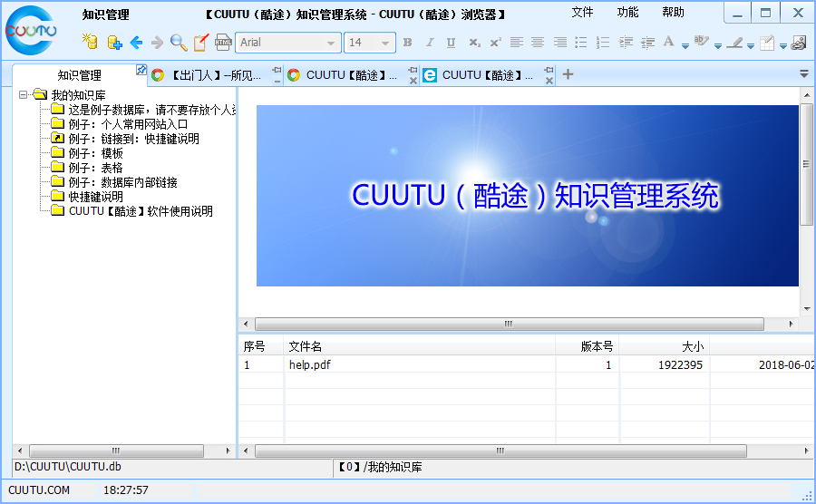Apply superscript formatting
816x504 pixels.
[x=495, y=43]
